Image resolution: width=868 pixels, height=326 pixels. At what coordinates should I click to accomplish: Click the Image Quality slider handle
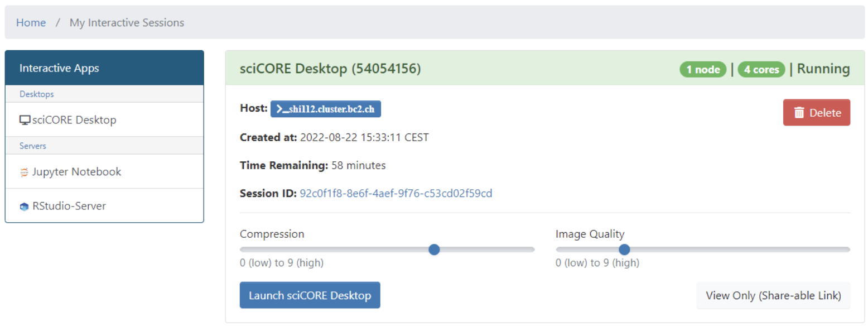pos(624,250)
